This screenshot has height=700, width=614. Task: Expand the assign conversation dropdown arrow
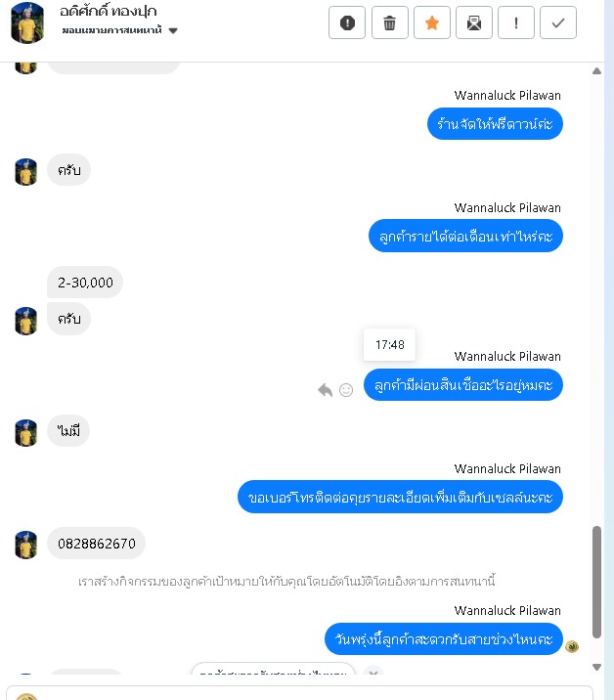tap(173, 31)
